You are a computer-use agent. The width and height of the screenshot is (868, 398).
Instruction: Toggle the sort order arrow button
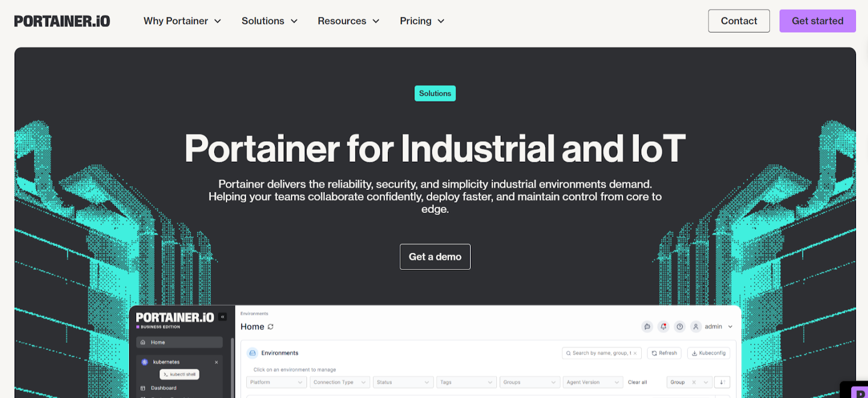[722, 382]
